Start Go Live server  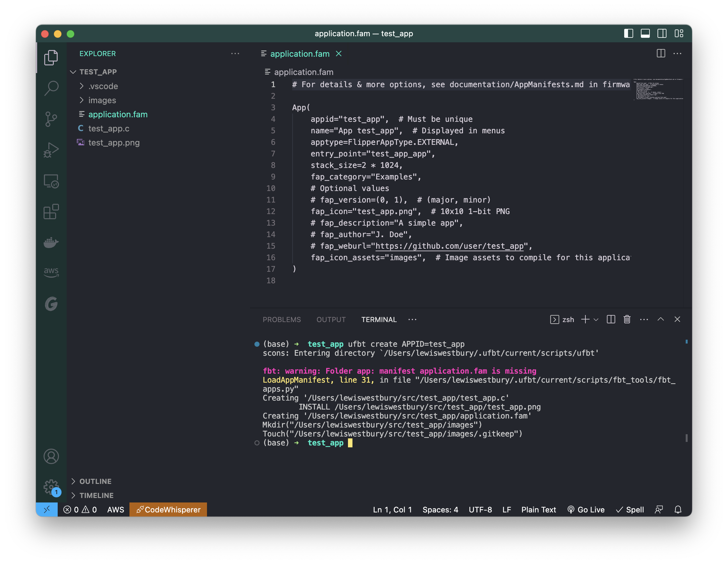[x=586, y=510]
